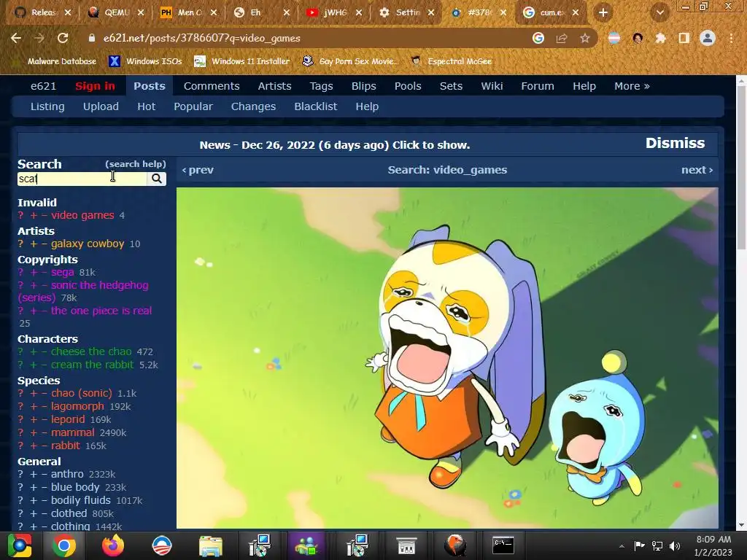
Task: Open the Malware Database bookmark
Action: point(54,61)
